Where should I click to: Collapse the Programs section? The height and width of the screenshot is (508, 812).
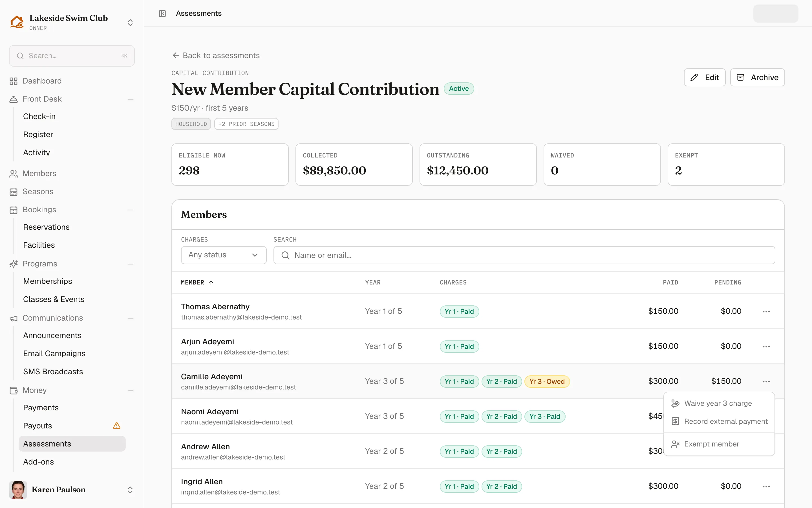(x=131, y=264)
